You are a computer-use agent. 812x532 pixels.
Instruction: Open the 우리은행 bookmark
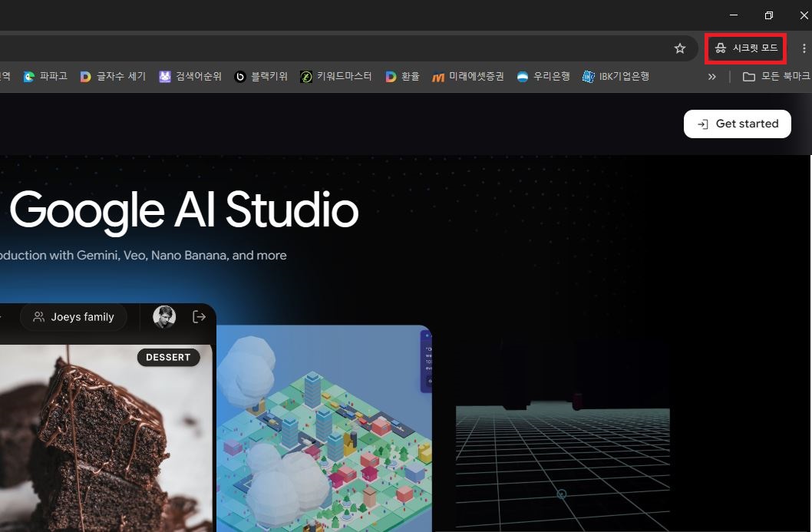tap(543, 77)
